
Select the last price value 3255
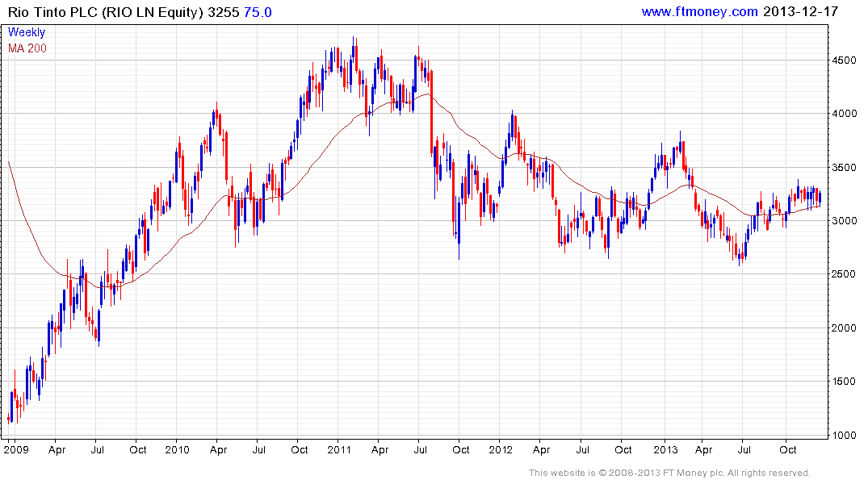tap(224, 12)
